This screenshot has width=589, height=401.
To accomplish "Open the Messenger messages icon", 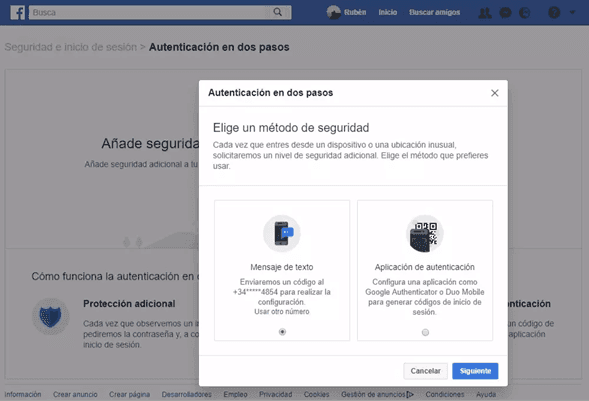I will coord(505,13).
